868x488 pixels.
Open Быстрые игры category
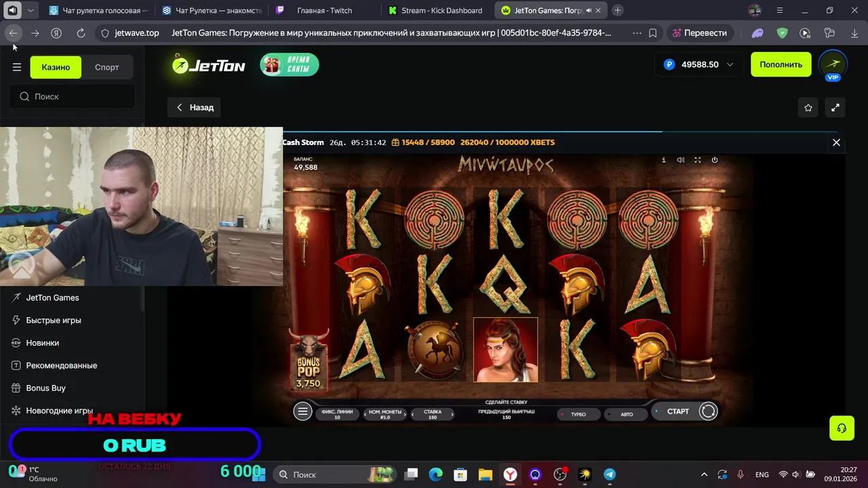coord(54,320)
